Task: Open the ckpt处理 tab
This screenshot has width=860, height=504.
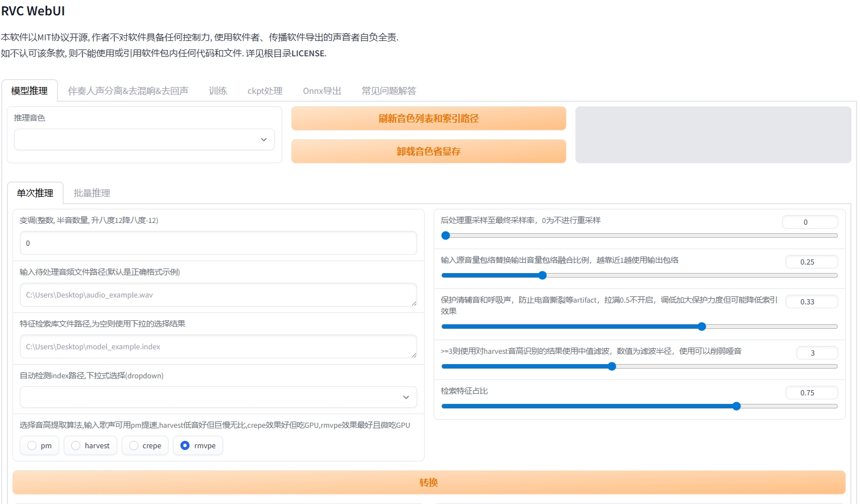Action: point(265,90)
